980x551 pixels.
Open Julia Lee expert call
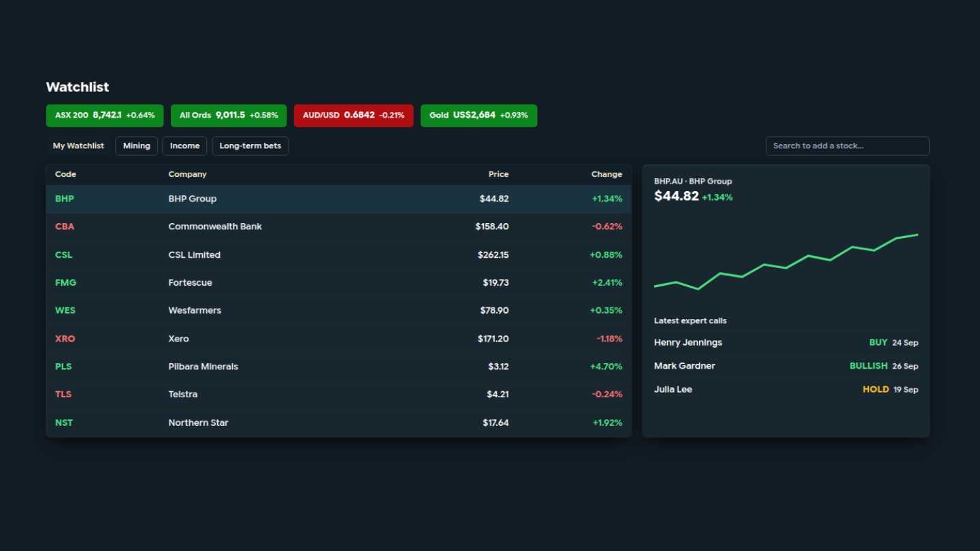[786, 390]
